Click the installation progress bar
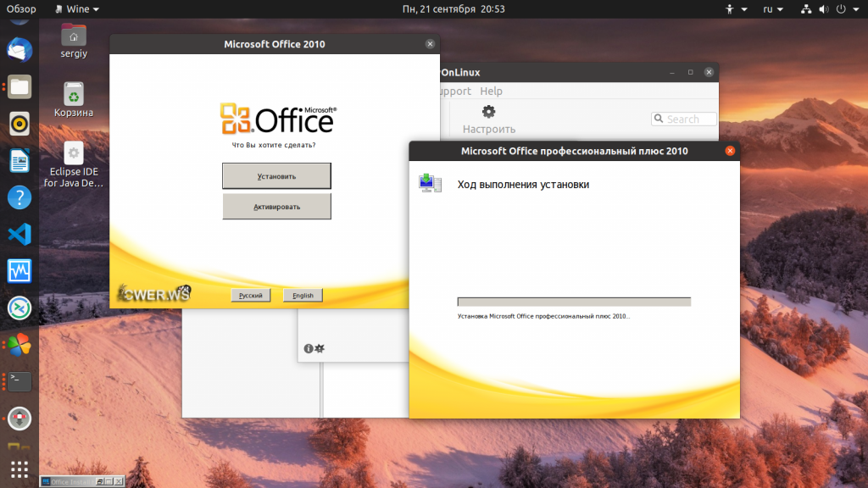The height and width of the screenshot is (488, 868). [574, 302]
